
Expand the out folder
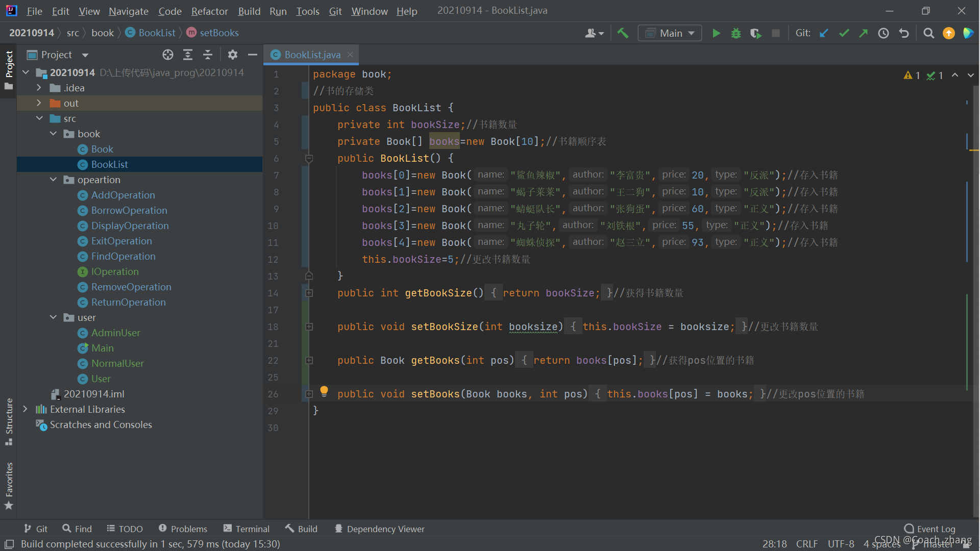coord(39,103)
